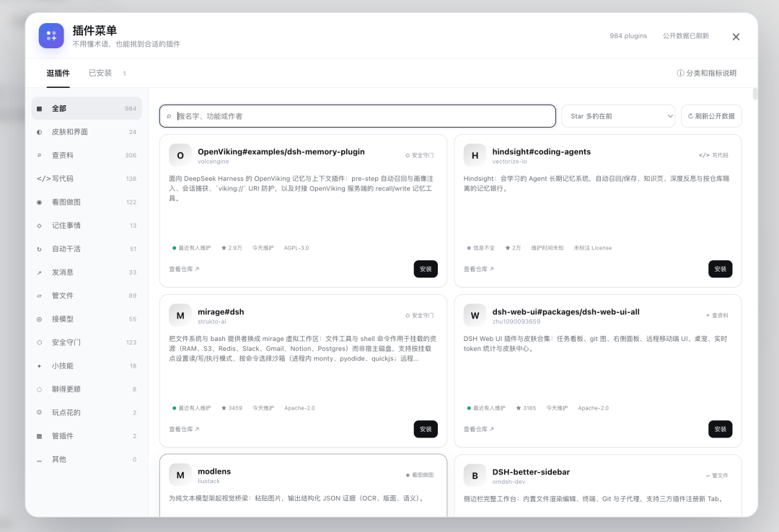Install the hindsight#coding-agents plugin

click(721, 269)
